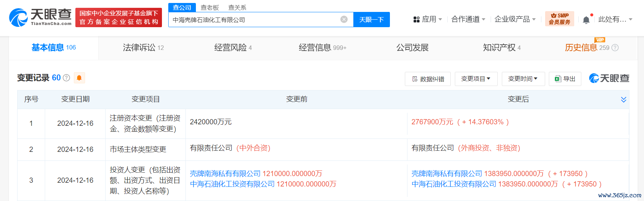Open 壳牌南海私有有限公司 link in 变更前 column
644x201 pixels.
point(225,173)
